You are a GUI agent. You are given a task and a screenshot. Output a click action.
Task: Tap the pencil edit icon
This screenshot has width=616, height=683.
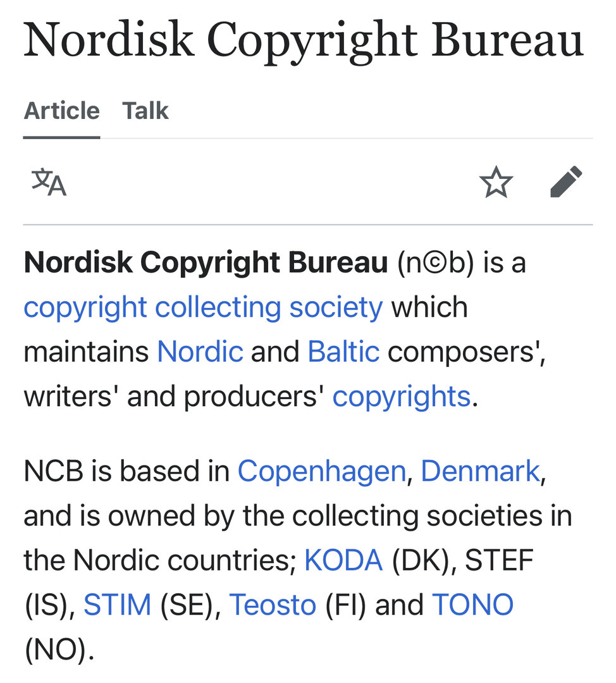coord(566,182)
